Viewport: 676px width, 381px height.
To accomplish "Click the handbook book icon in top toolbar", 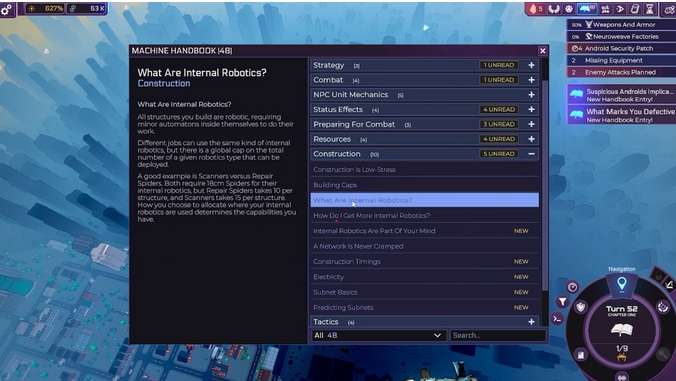I will (x=635, y=9).
